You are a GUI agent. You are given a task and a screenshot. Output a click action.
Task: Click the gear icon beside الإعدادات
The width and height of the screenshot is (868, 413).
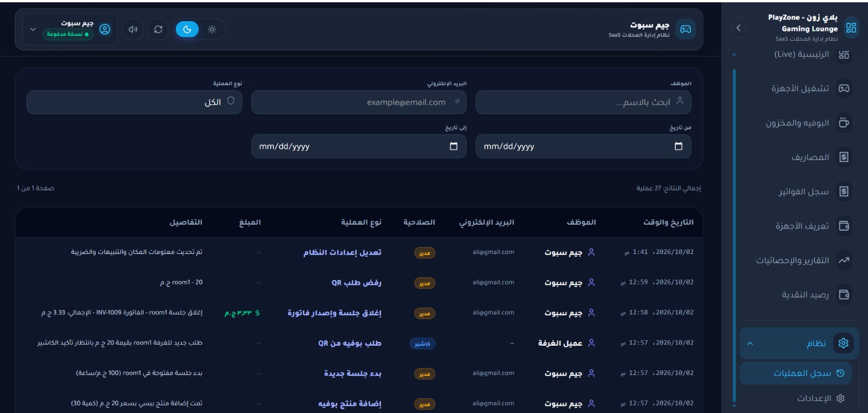840,398
